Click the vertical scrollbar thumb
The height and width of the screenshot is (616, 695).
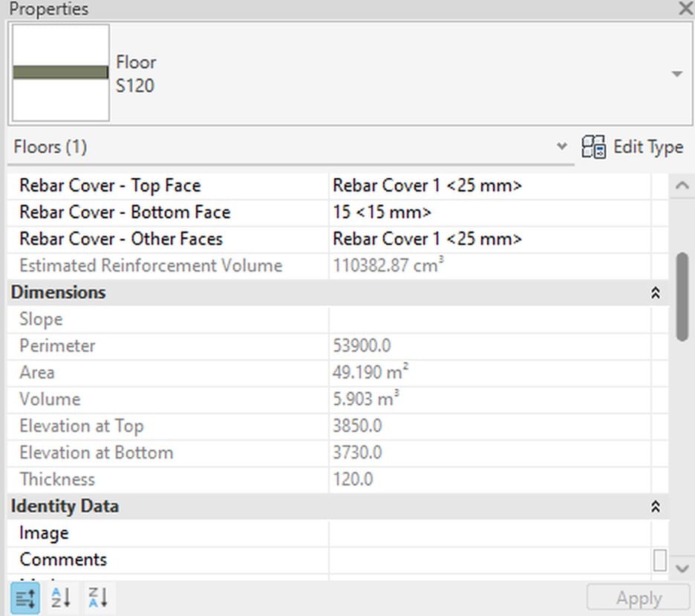(x=682, y=296)
